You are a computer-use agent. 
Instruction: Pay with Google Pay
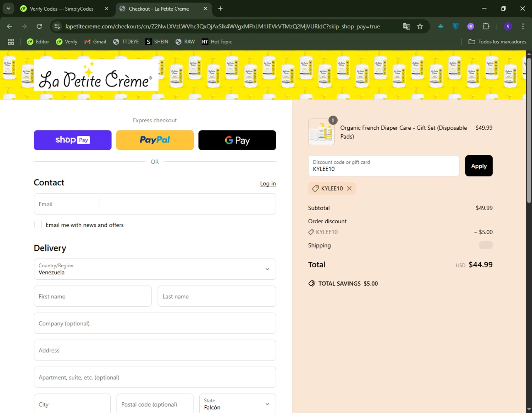(237, 140)
